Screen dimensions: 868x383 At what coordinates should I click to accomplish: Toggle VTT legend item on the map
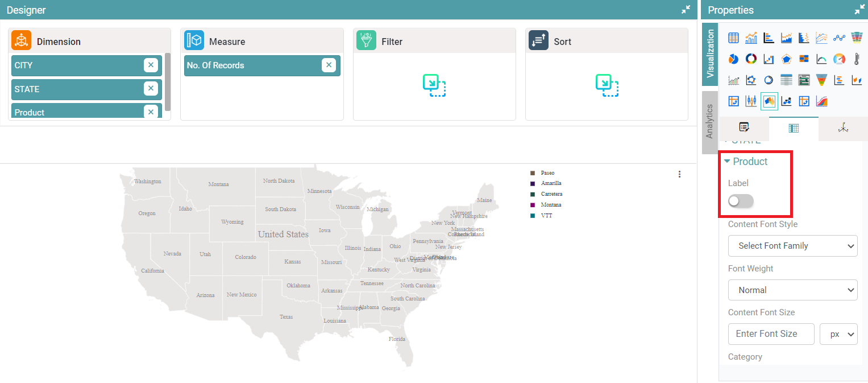click(x=546, y=216)
